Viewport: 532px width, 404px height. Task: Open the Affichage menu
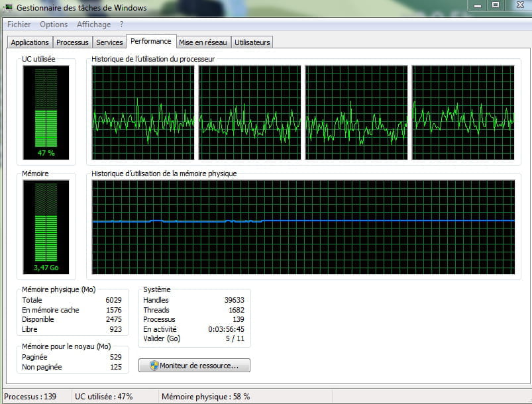(93, 25)
